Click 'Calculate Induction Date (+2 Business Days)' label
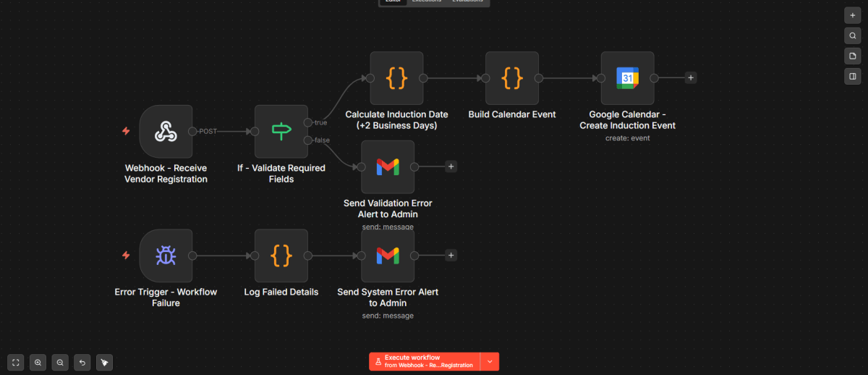The height and width of the screenshot is (375, 868). [396, 120]
